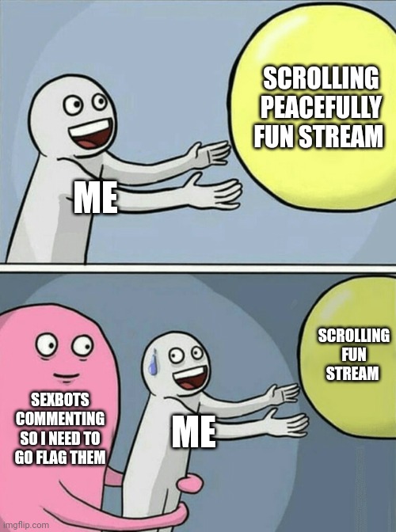396x532 pixels.
Task: Click the top-panel character's eyes
Action: (x=86, y=104)
